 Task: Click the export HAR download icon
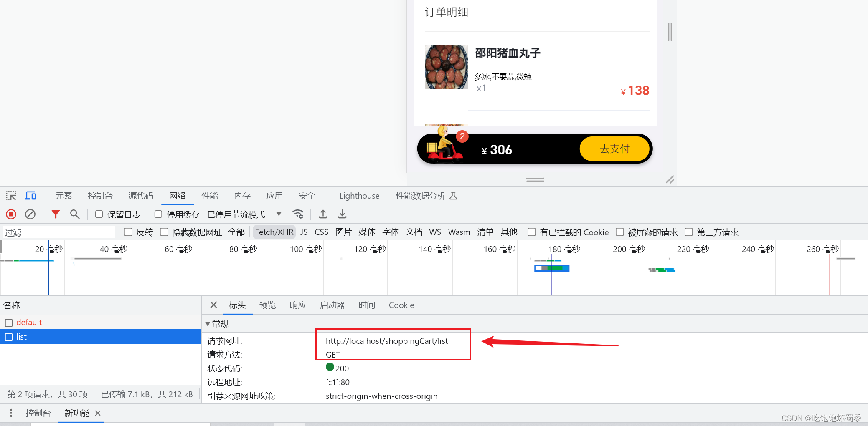tap(342, 214)
